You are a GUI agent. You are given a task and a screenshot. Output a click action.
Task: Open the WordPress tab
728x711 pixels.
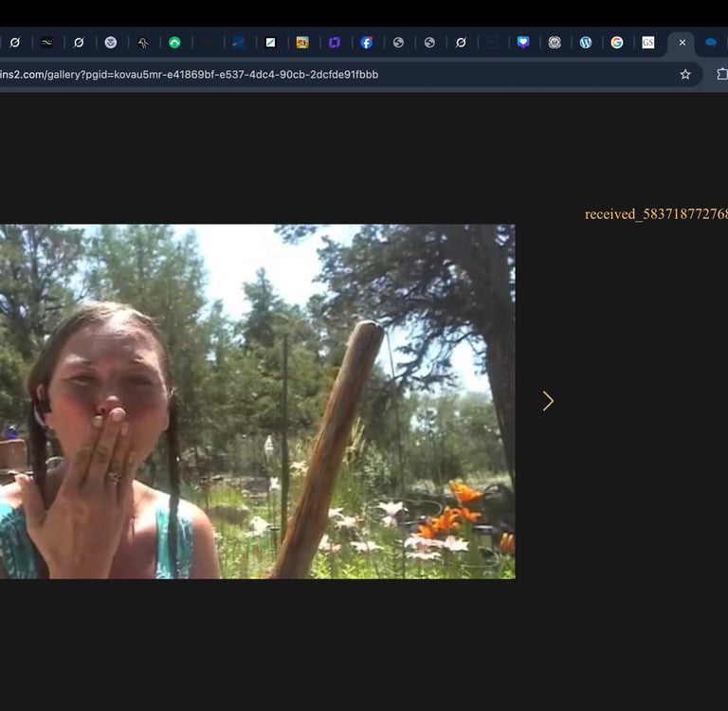(586, 43)
